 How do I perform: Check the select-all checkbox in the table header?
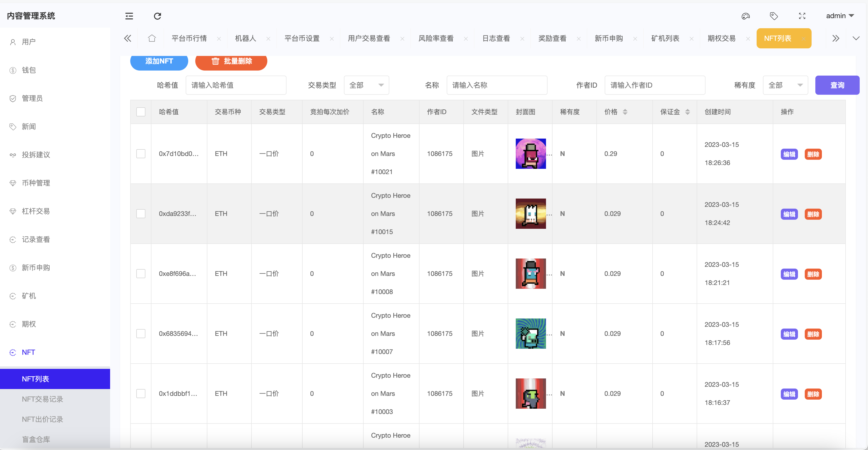click(x=141, y=112)
